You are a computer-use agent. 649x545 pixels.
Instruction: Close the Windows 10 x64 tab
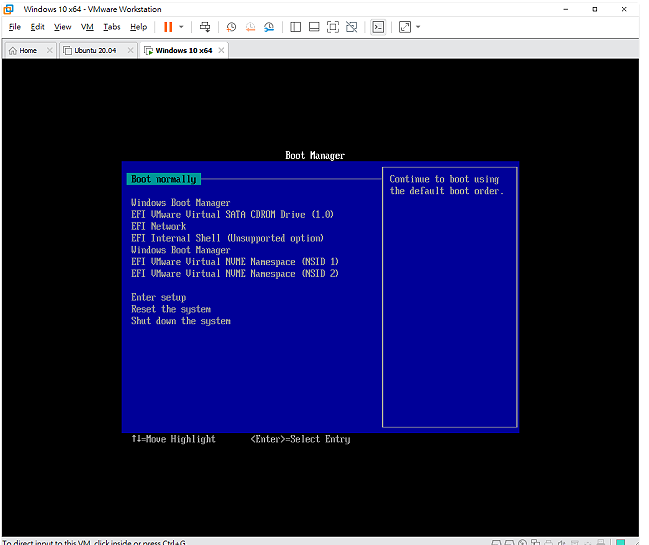pyautogui.click(x=221, y=50)
